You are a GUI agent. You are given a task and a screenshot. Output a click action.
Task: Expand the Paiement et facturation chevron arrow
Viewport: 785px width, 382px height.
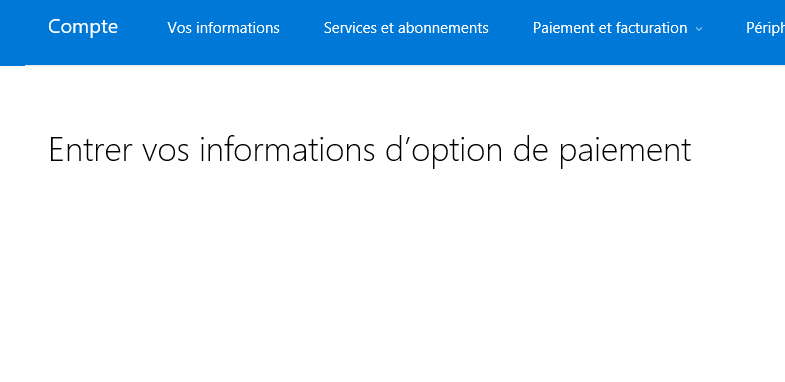click(x=699, y=29)
